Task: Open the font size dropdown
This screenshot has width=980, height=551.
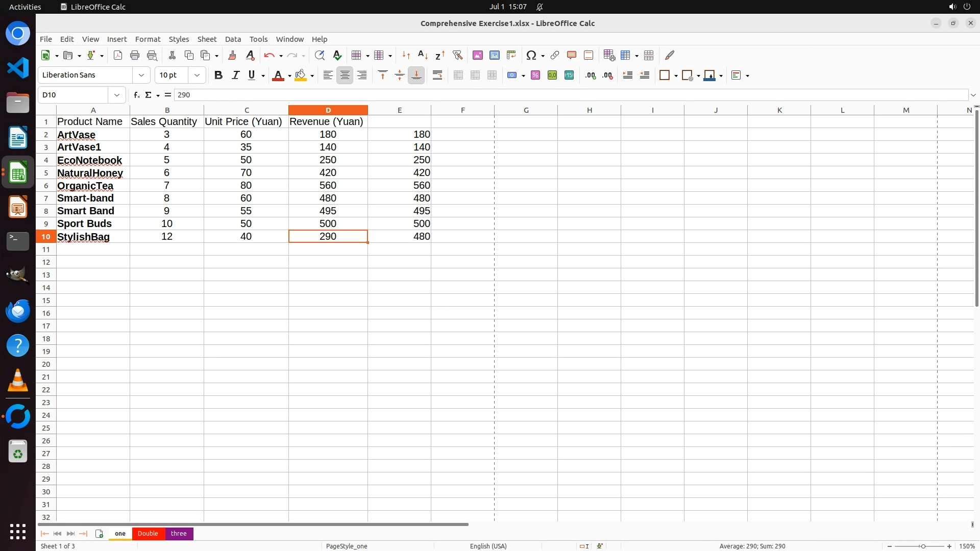Action: coord(197,75)
